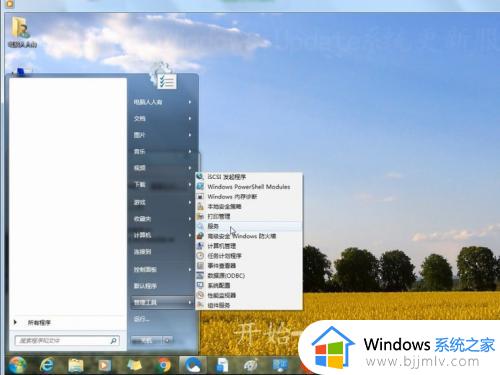The height and width of the screenshot is (375, 500).
Task: Open the user folder desktop icon
Action: [22, 32]
